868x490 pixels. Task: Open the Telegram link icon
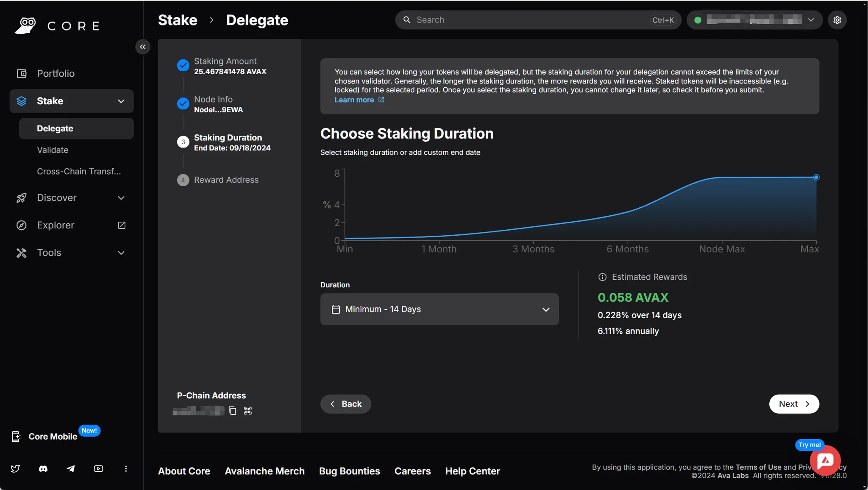pyautogui.click(x=71, y=469)
